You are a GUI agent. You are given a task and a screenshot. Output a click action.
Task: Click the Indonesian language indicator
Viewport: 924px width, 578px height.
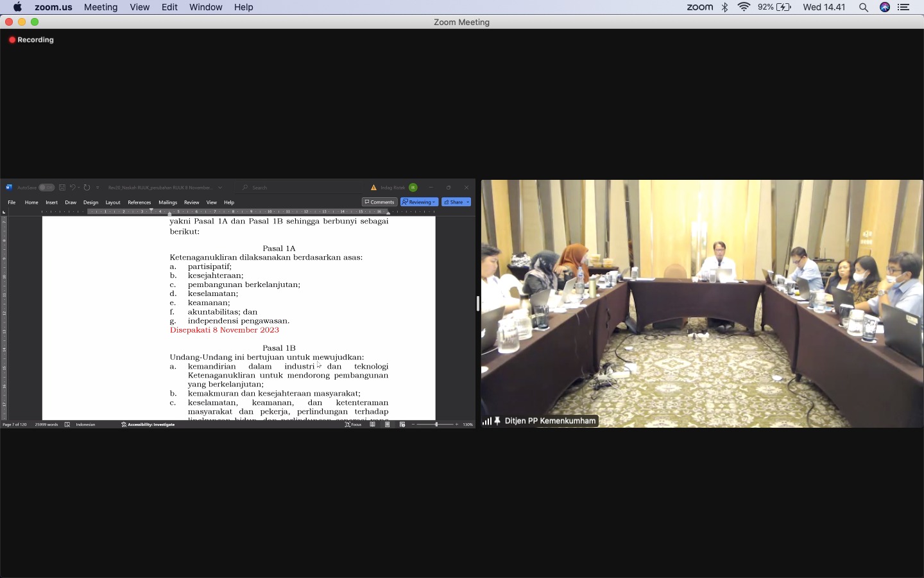85,425
